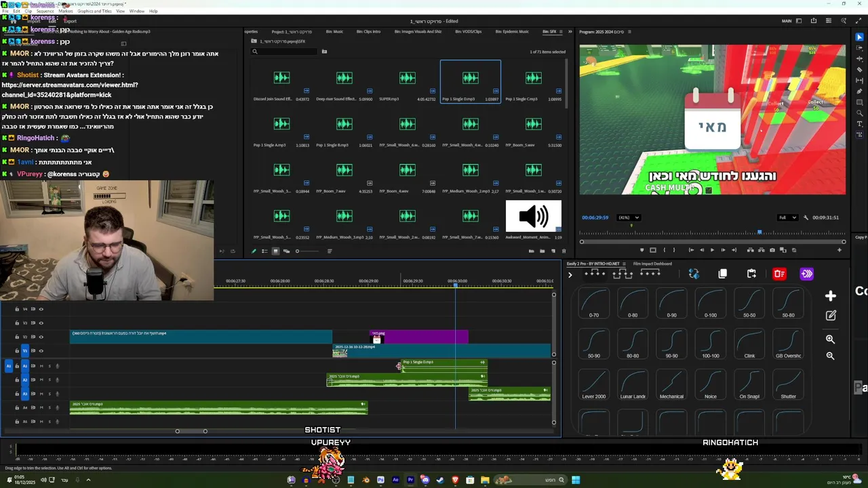Switch to Bin: VODS/Clips tab
This screenshot has height=488, width=868.
tap(469, 31)
